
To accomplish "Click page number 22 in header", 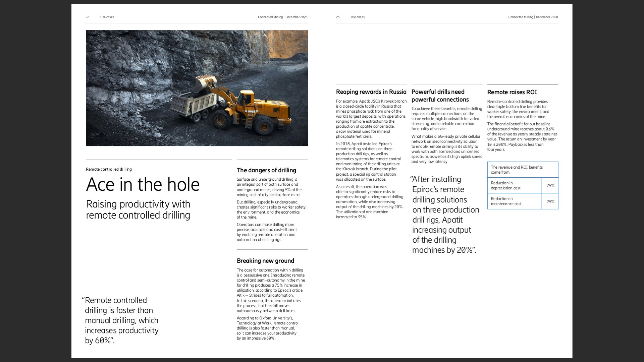I will pos(87,17).
